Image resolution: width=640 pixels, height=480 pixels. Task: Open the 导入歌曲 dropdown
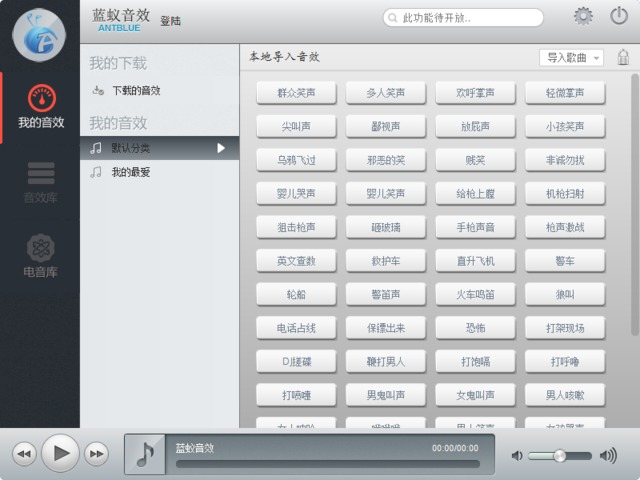point(571,58)
